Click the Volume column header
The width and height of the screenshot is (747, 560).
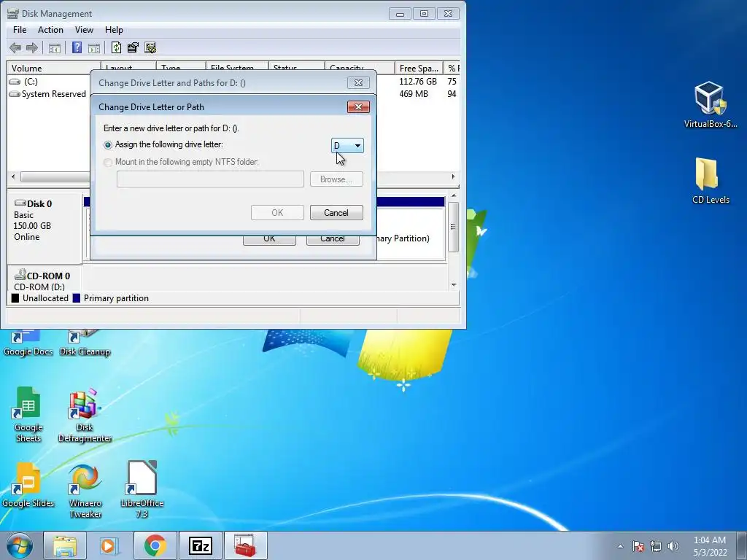click(53, 68)
